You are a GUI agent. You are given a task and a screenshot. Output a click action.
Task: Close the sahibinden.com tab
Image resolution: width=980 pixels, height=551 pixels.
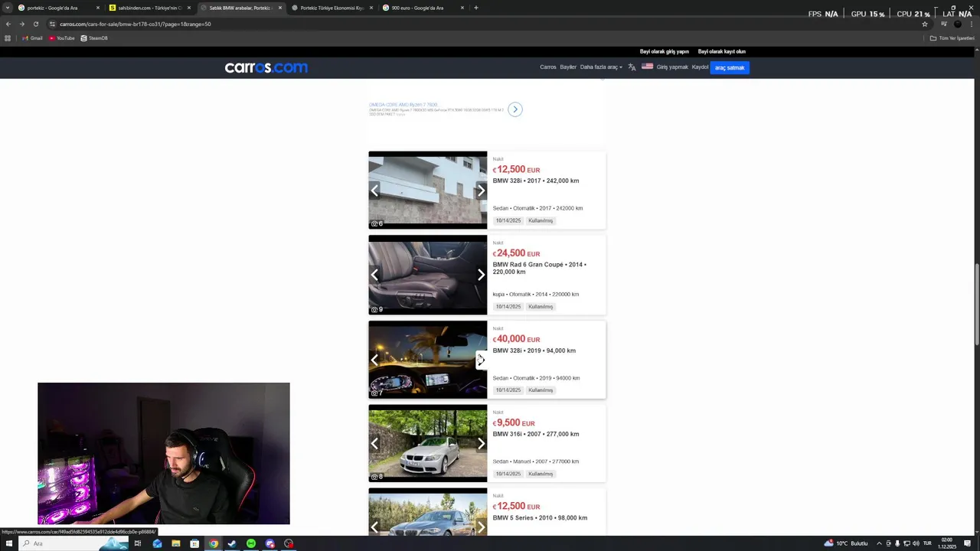[x=189, y=8]
